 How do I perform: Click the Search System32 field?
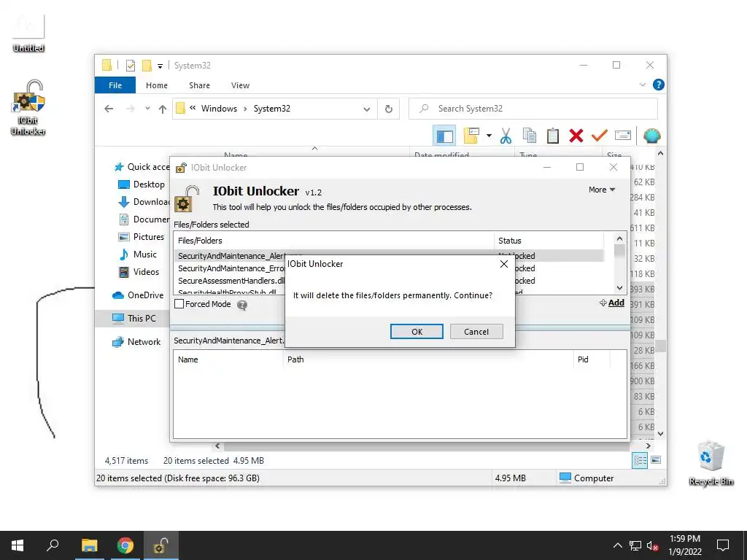click(533, 109)
